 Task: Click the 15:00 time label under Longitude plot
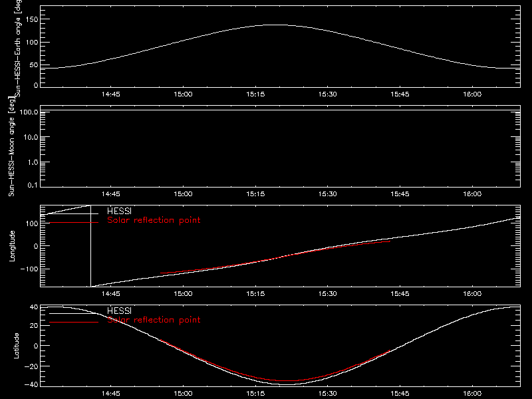pos(183,293)
